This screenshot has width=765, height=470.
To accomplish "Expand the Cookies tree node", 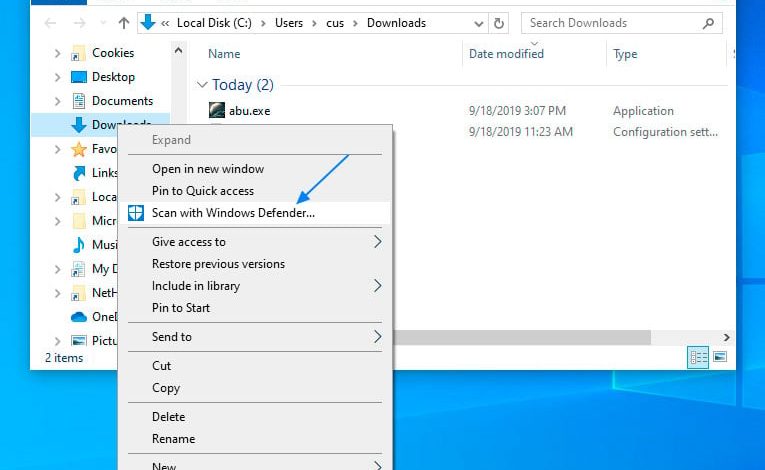I will 58,53.
